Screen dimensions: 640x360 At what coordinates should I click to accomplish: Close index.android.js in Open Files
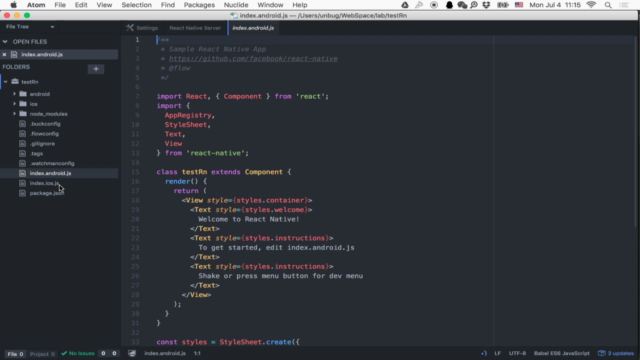[4, 54]
